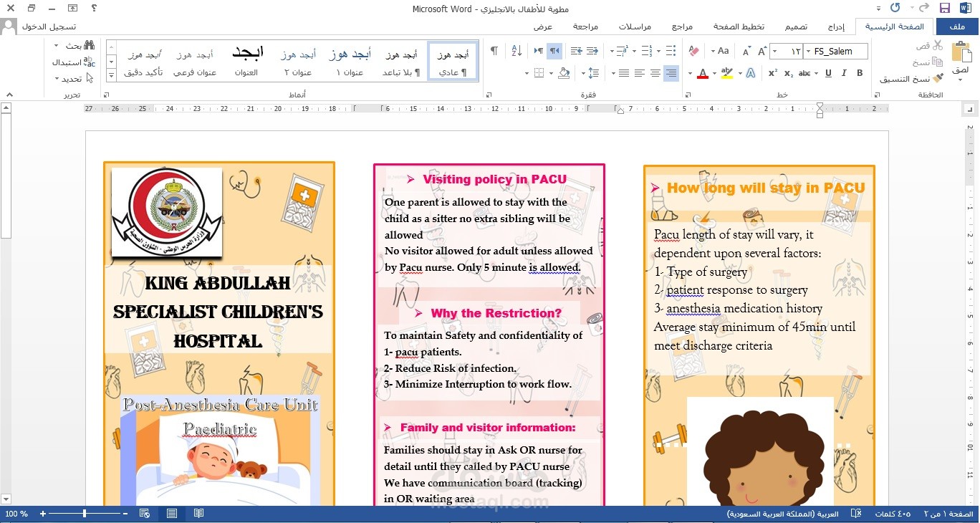Image resolution: width=980 pixels, height=523 pixels.
Task: Click the استبدال (Replace) command
Action: 74,62
